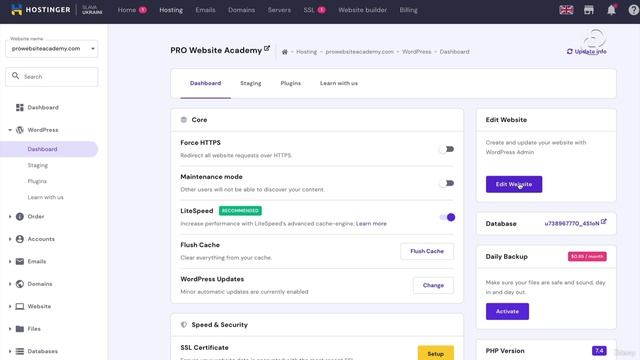
Task: Click the Speed & Security shield icon
Action: 184,324
